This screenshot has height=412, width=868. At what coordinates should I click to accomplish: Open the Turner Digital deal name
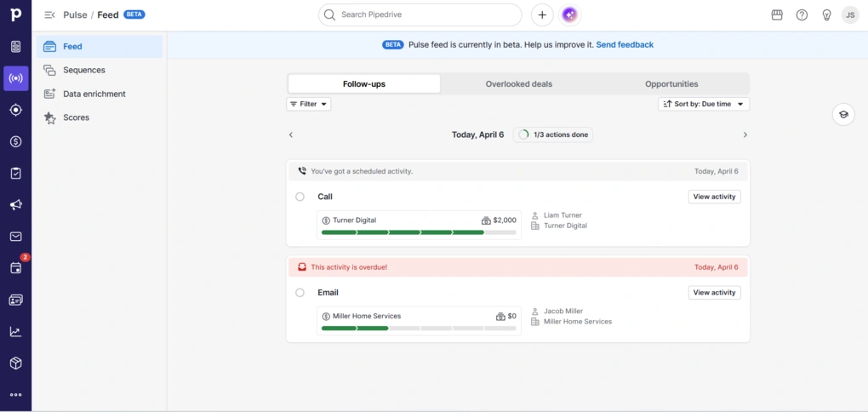click(354, 220)
